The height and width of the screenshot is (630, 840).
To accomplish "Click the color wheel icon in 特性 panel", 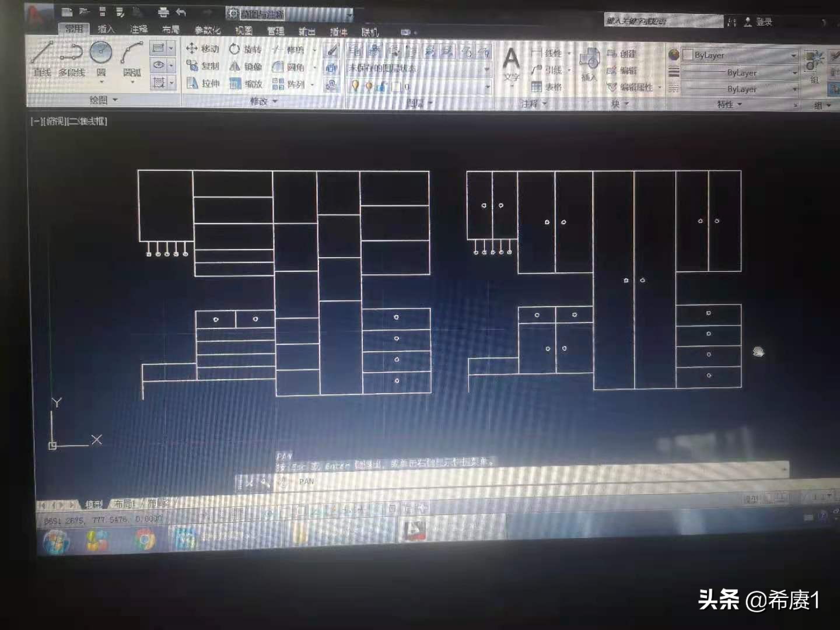I will tap(674, 55).
